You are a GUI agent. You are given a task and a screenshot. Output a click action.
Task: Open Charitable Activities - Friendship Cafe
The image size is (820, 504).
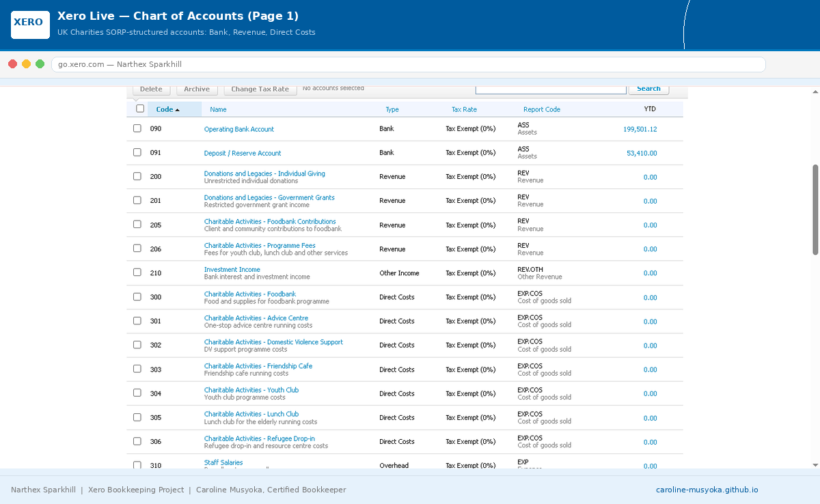[258, 366]
